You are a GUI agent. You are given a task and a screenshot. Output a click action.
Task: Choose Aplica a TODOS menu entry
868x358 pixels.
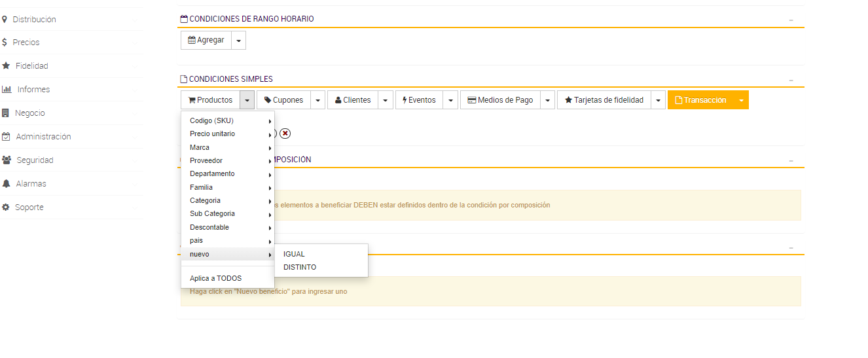[x=215, y=278]
